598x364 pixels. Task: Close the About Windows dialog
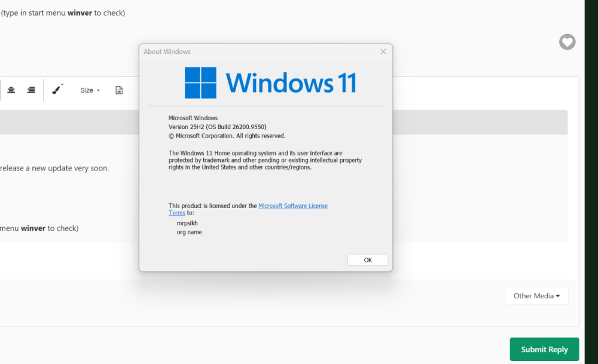click(x=383, y=51)
